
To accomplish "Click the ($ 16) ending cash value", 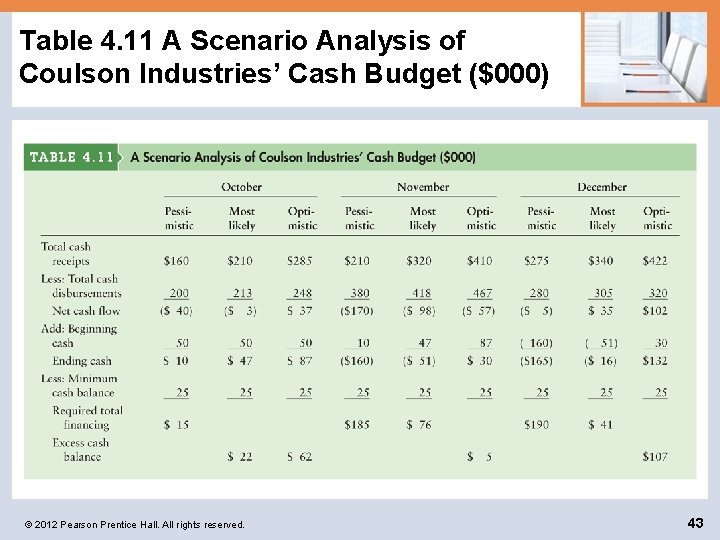I will pyautogui.click(x=601, y=361).
